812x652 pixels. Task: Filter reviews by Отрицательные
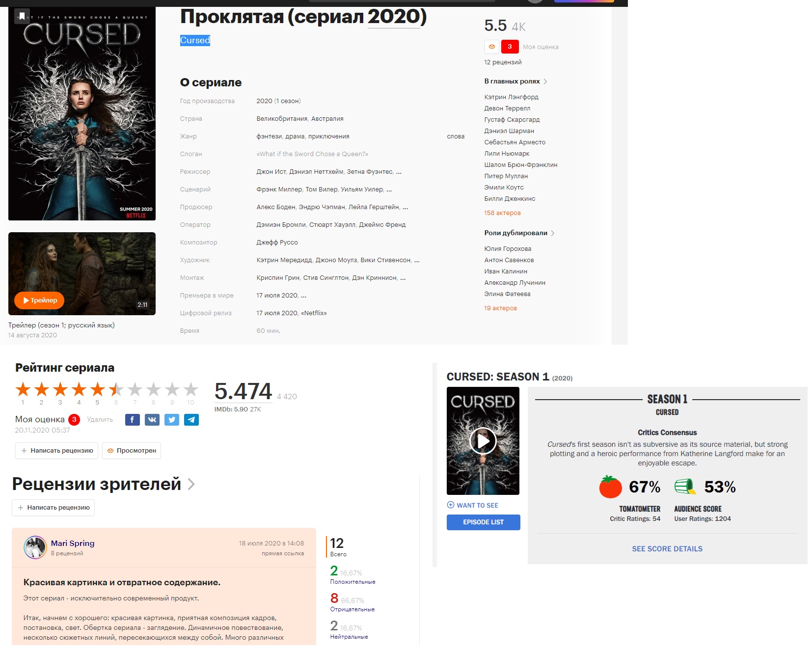click(x=352, y=609)
